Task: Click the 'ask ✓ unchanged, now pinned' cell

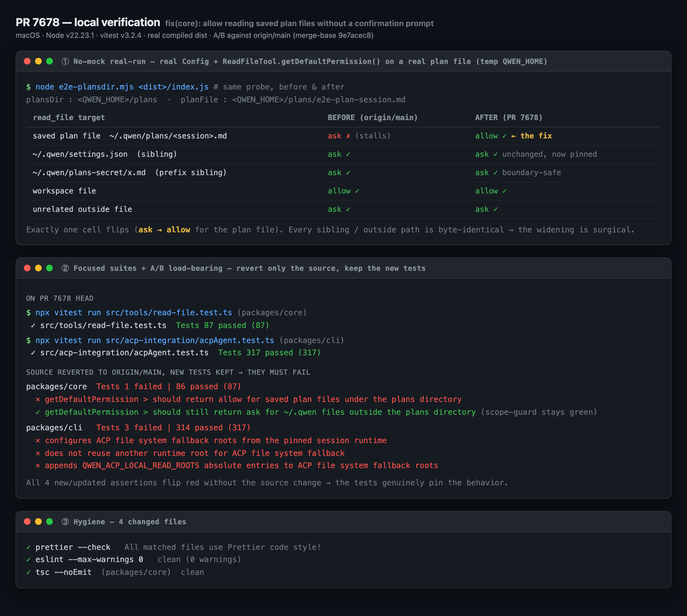Action: 536,154
